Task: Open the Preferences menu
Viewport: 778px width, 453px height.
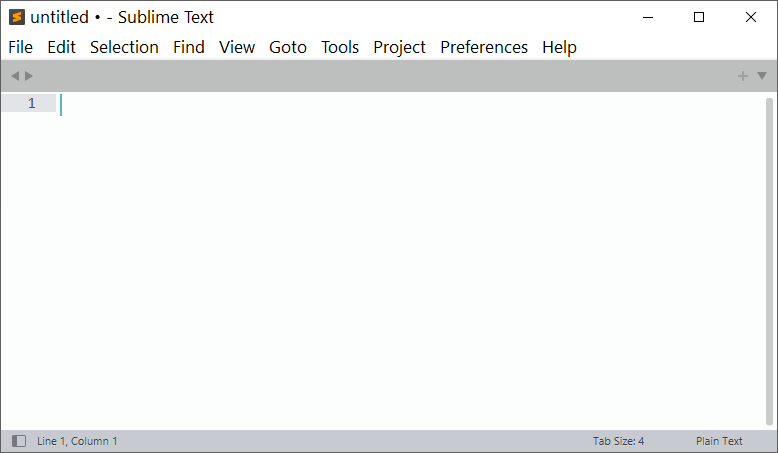Action: 484,47
